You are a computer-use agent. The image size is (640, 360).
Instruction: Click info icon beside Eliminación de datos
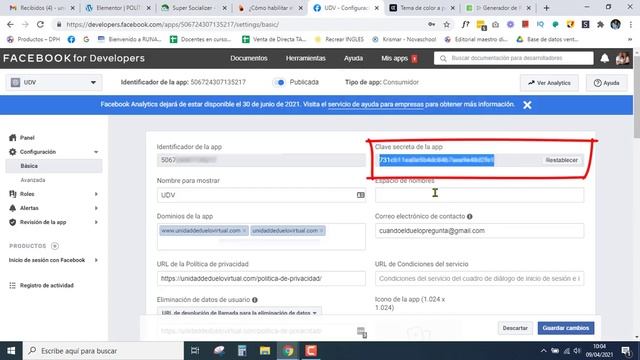pyautogui.click(x=255, y=300)
